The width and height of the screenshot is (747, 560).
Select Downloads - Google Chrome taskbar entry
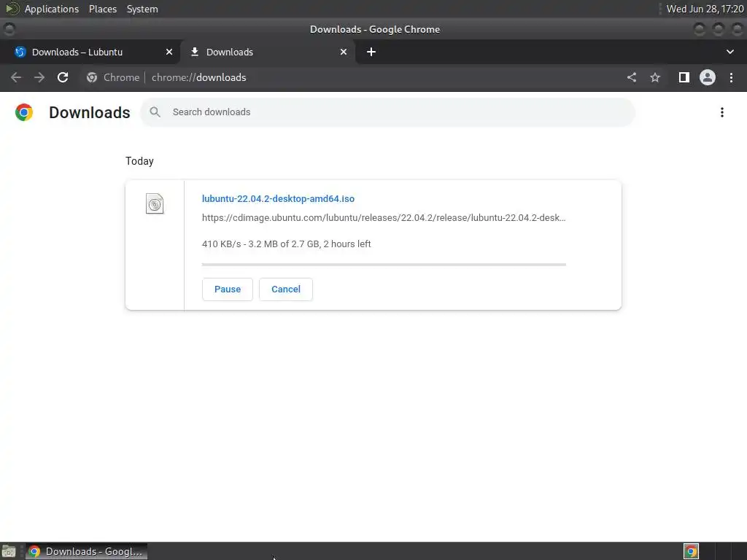coord(86,551)
